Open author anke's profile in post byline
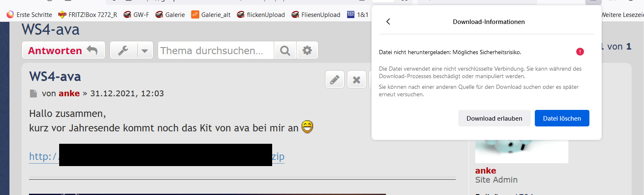 [69, 93]
